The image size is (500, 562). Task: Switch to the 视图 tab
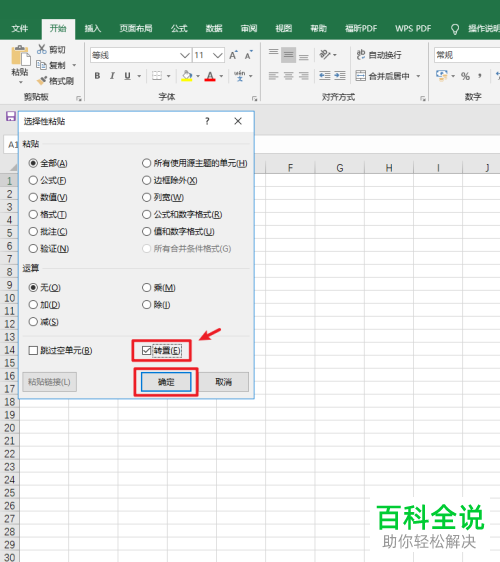(284, 28)
